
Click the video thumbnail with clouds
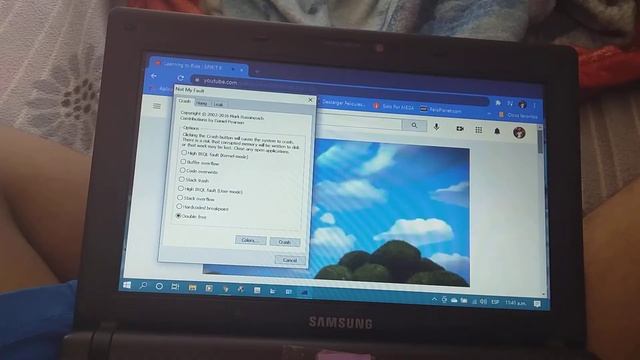[x=392, y=212]
